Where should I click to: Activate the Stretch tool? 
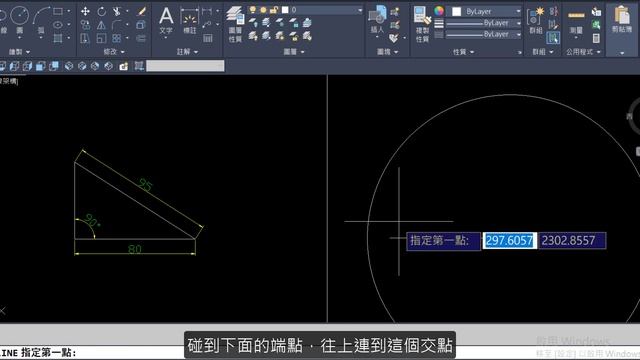pos(85,38)
